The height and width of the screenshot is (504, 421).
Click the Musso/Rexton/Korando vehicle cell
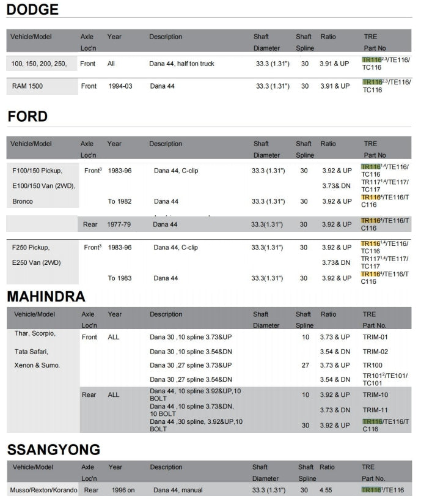[43, 490]
